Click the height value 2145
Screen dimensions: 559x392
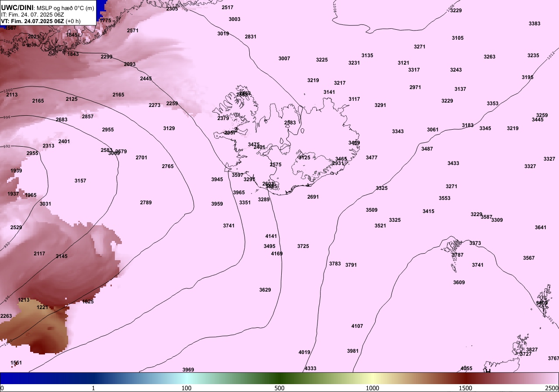point(62,256)
